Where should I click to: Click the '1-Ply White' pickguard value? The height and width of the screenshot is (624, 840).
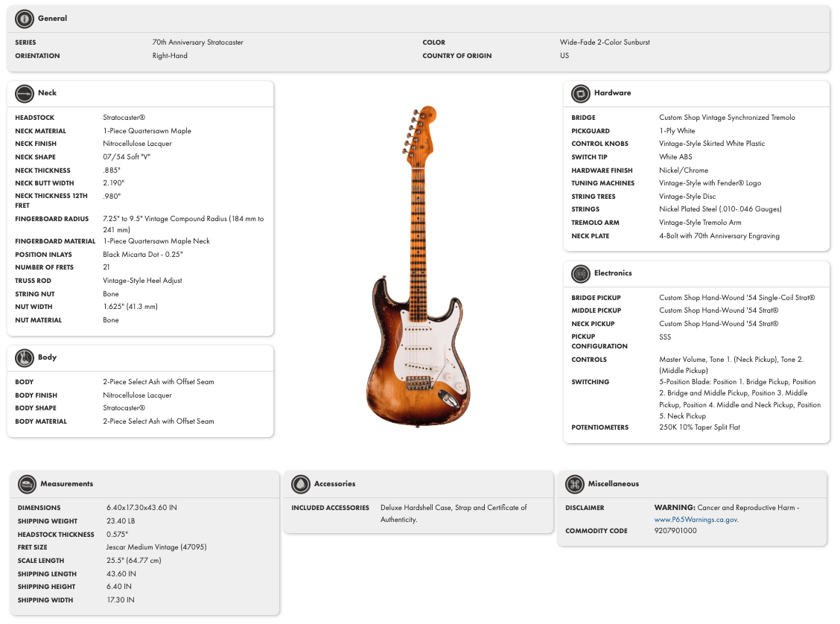[677, 131]
